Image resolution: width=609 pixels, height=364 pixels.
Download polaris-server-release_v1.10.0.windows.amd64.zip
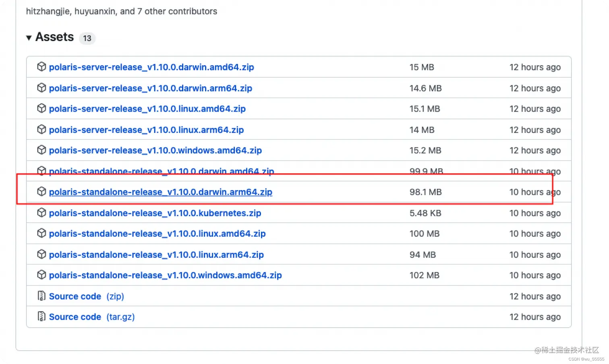point(155,150)
